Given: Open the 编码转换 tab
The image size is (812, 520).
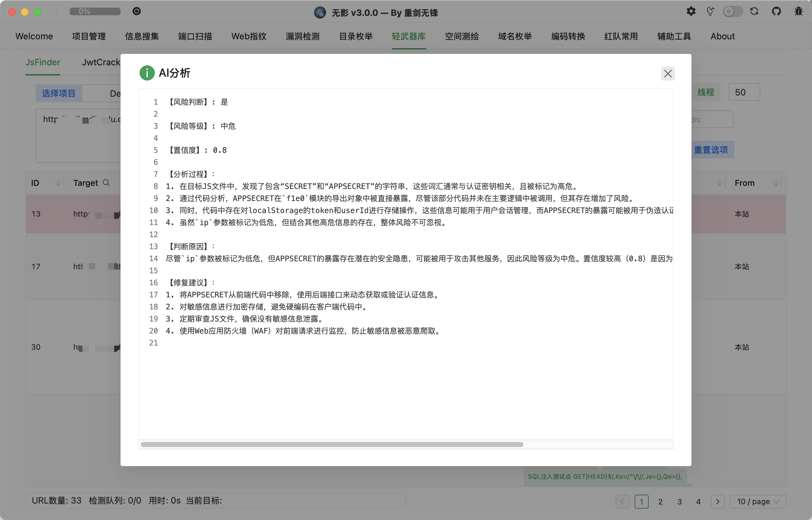Looking at the screenshot, I should [568, 36].
